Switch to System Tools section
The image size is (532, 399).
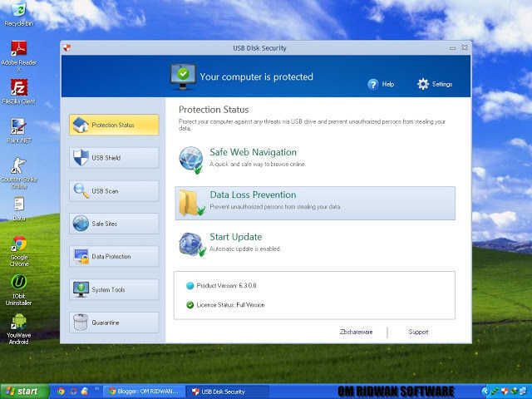(114, 289)
